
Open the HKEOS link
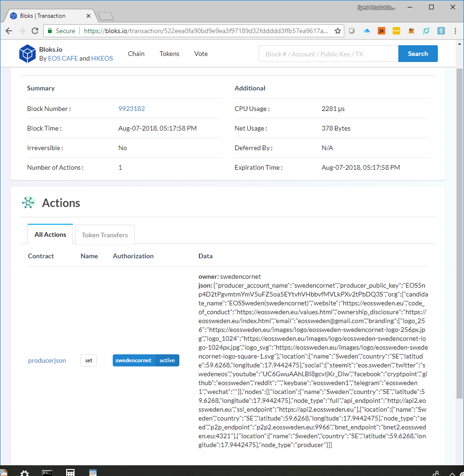(x=102, y=58)
